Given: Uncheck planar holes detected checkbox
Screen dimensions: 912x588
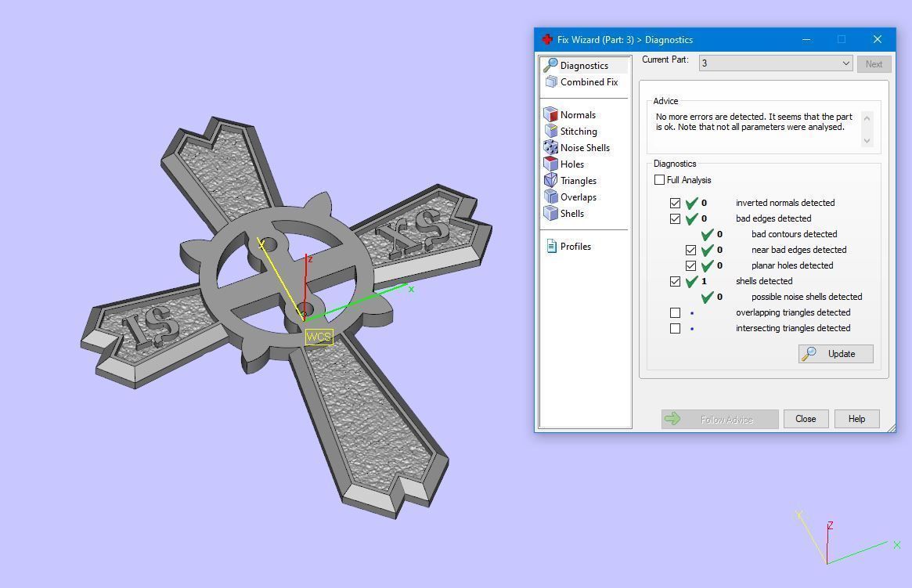Looking at the screenshot, I should pos(690,265).
